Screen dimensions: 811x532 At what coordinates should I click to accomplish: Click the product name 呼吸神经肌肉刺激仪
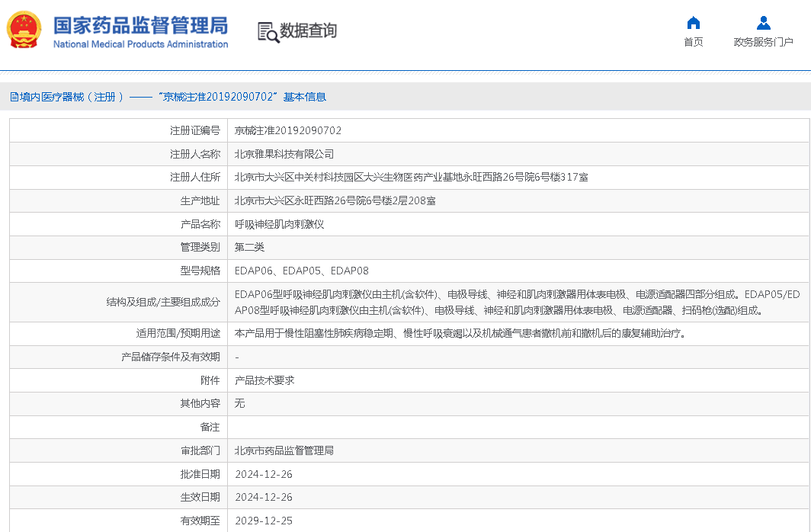pyautogui.click(x=279, y=224)
